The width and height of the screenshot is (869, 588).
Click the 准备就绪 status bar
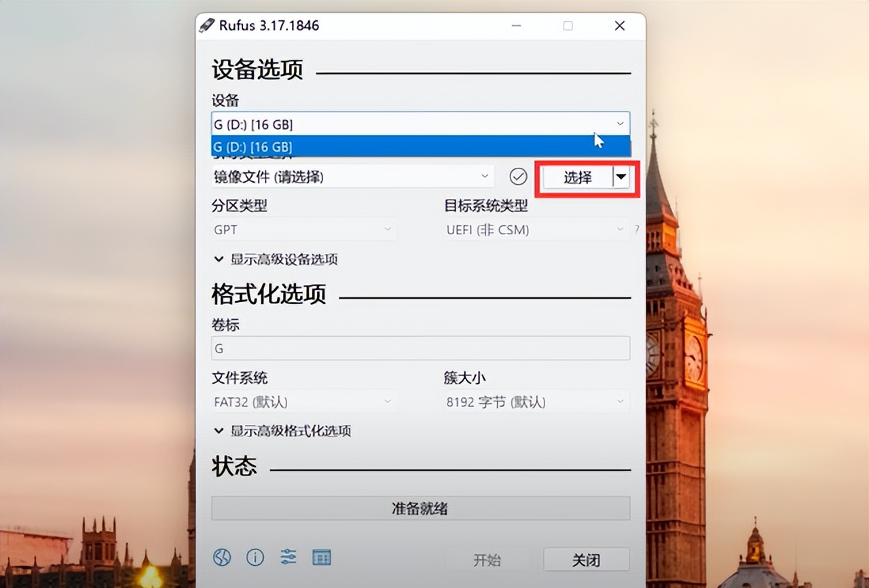pos(420,508)
